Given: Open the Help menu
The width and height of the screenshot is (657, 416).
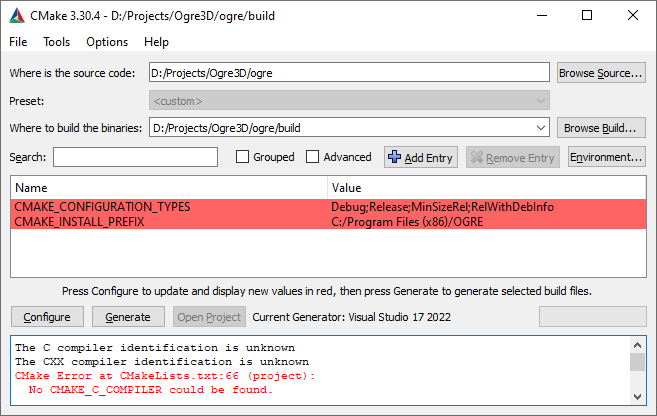Looking at the screenshot, I should coord(156,42).
